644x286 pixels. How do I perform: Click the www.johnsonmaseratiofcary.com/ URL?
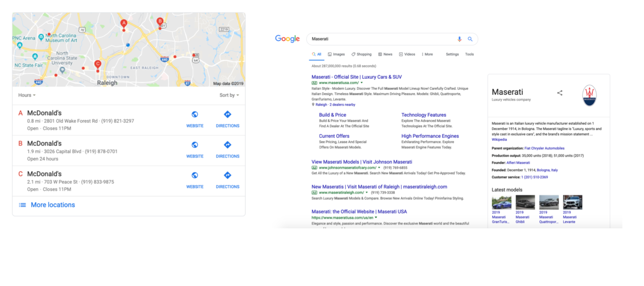pos(347,168)
